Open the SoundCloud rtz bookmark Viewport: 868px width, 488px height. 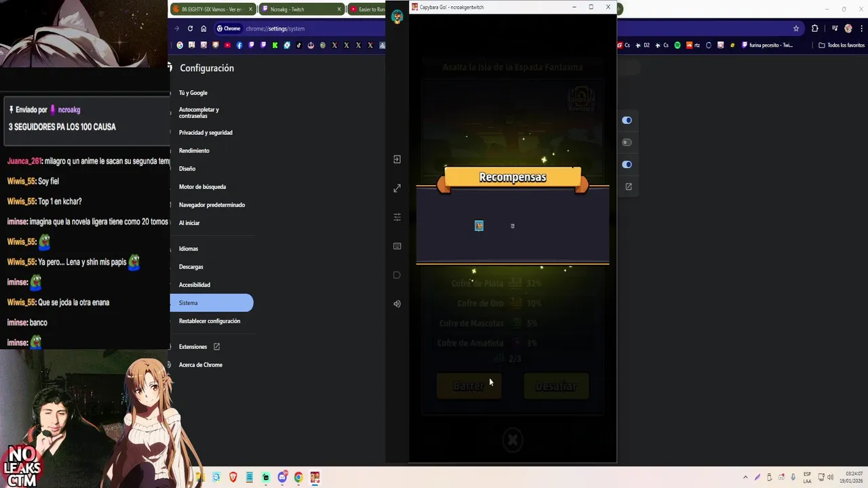tap(693, 45)
